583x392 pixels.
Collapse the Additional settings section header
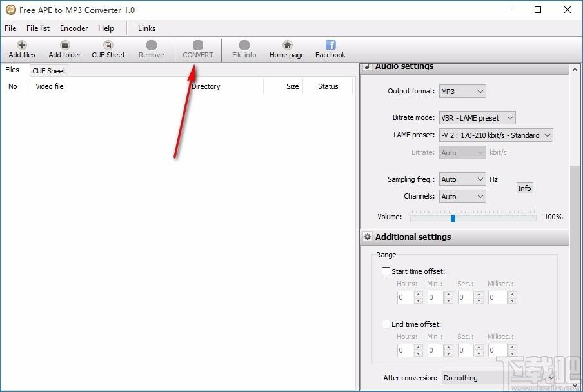click(x=465, y=237)
